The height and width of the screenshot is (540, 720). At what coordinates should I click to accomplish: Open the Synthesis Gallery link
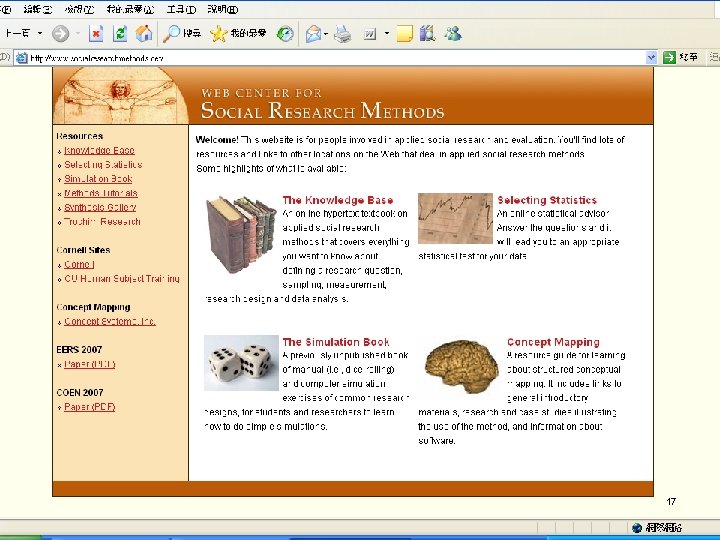tap(100, 207)
